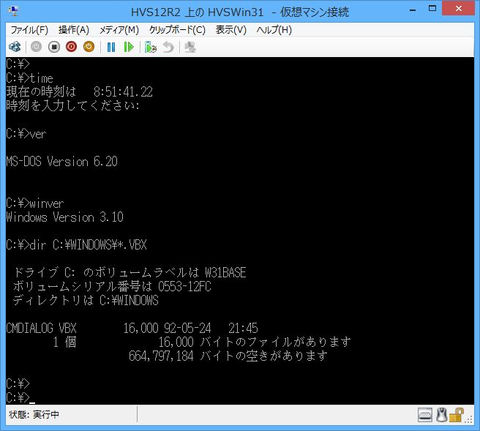Click the mouse status icon in status bar
Viewport: 480px width, 431px height.
(x=441, y=415)
